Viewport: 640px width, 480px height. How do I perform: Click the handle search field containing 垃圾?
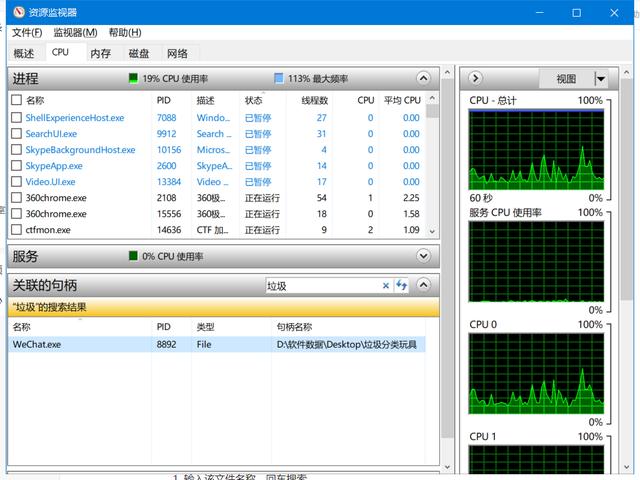pyautogui.click(x=321, y=286)
